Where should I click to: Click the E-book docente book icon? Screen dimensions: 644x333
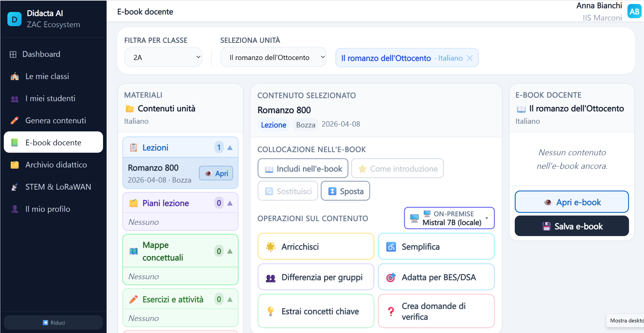tap(15, 142)
